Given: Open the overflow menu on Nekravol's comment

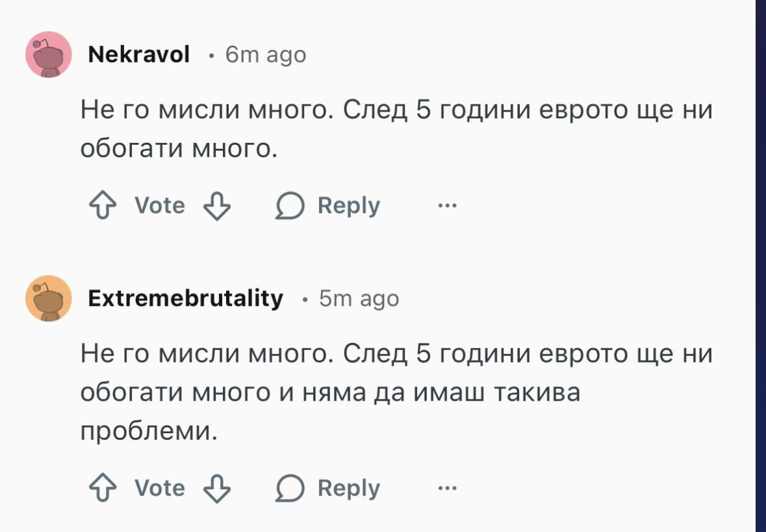Looking at the screenshot, I should point(446,205).
